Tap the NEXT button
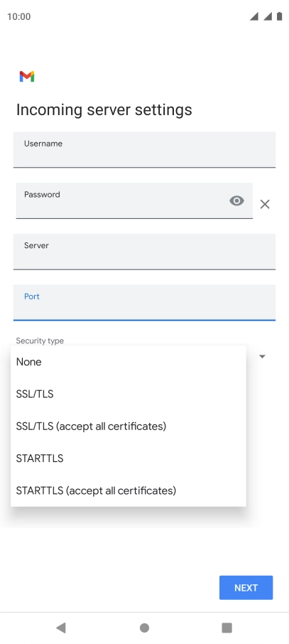 pyautogui.click(x=246, y=588)
